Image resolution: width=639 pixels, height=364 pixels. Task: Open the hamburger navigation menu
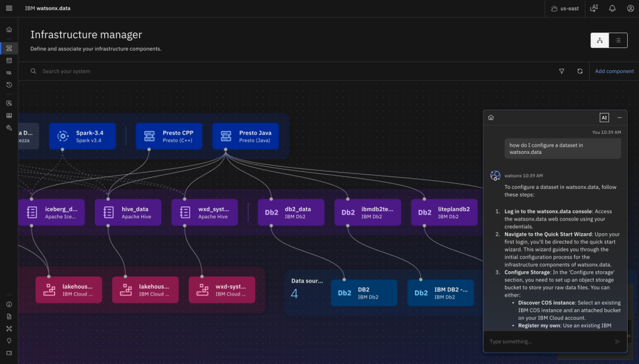point(8,8)
